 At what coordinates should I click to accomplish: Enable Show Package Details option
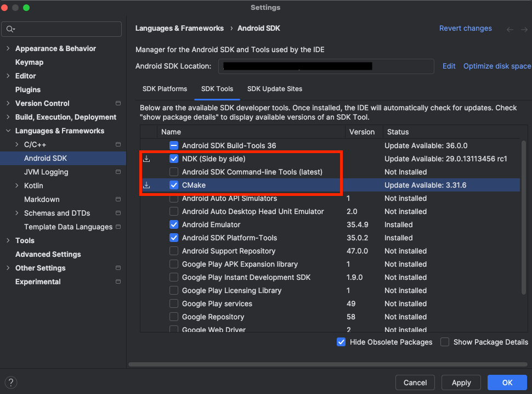coord(445,342)
